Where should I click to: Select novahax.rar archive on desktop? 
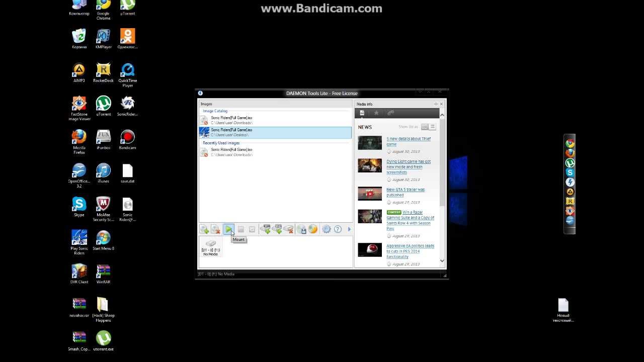79,308
